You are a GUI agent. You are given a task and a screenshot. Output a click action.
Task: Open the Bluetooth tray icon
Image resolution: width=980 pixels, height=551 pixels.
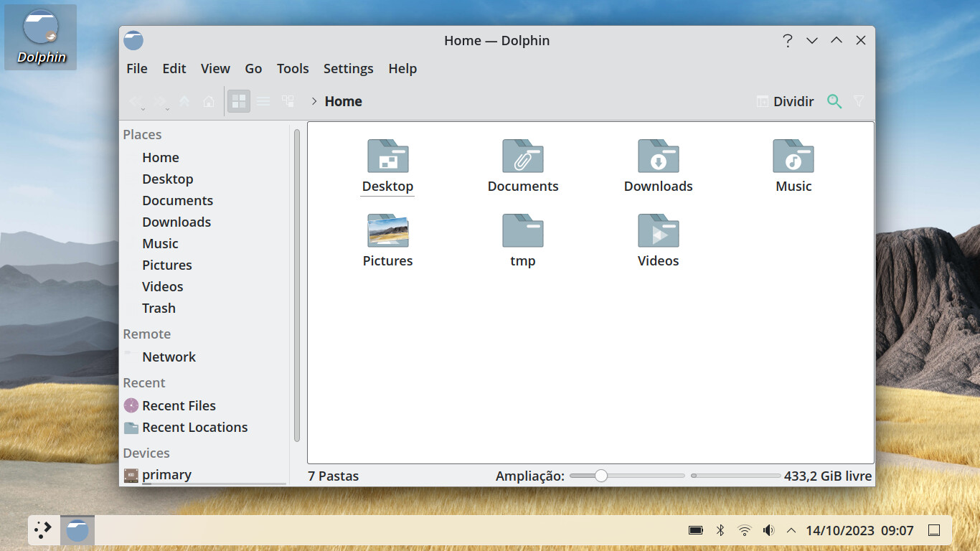pyautogui.click(x=720, y=530)
